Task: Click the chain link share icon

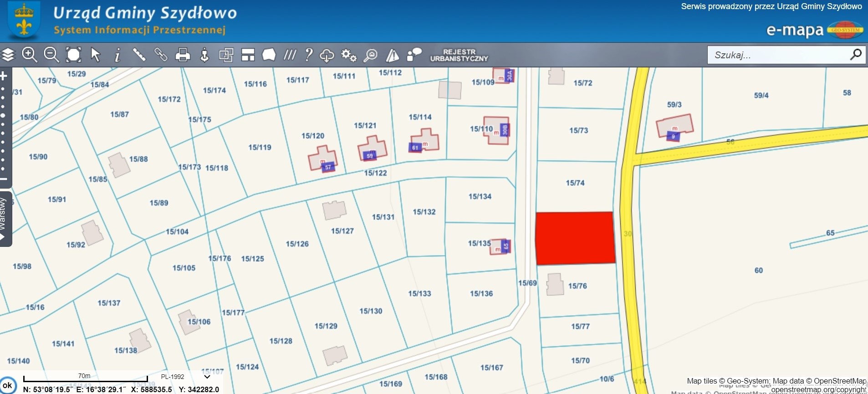Action: click(161, 55)
